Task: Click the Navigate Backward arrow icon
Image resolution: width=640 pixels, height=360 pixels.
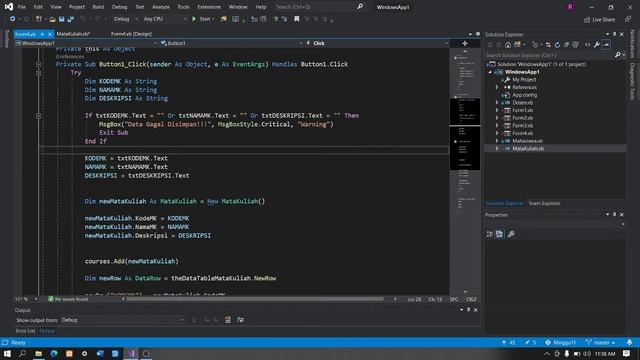Action: [x=13, y=19]
